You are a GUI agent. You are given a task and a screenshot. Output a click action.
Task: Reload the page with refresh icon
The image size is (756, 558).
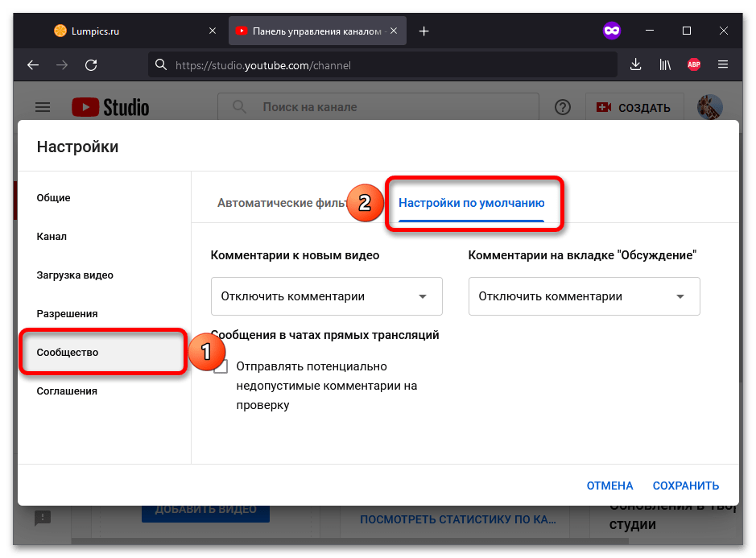tap(91, 64)
